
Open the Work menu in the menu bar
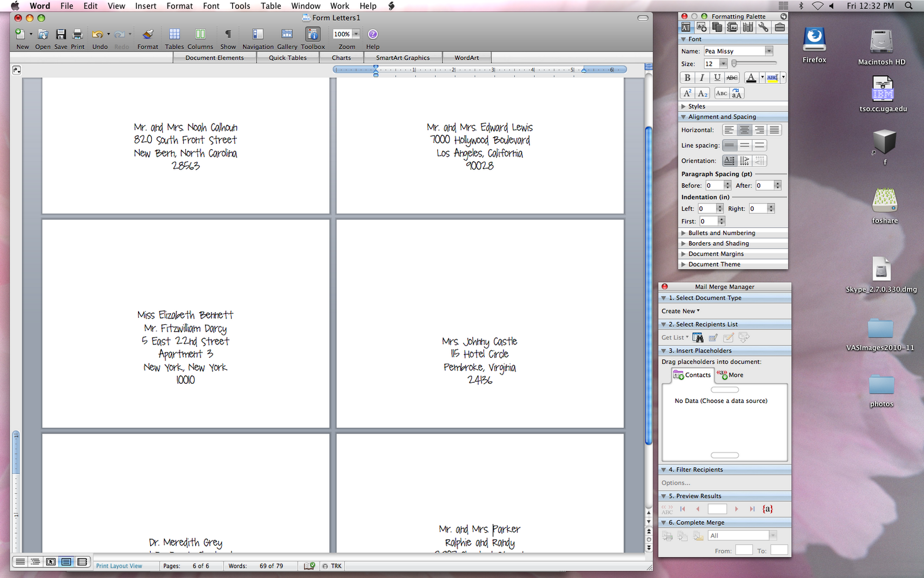[339, 6]
